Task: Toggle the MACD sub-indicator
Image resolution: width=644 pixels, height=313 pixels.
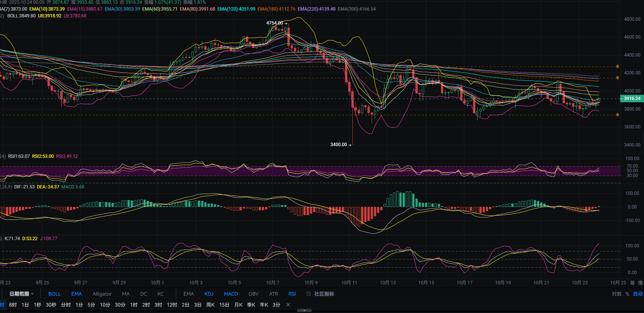Action: (231, 294)
